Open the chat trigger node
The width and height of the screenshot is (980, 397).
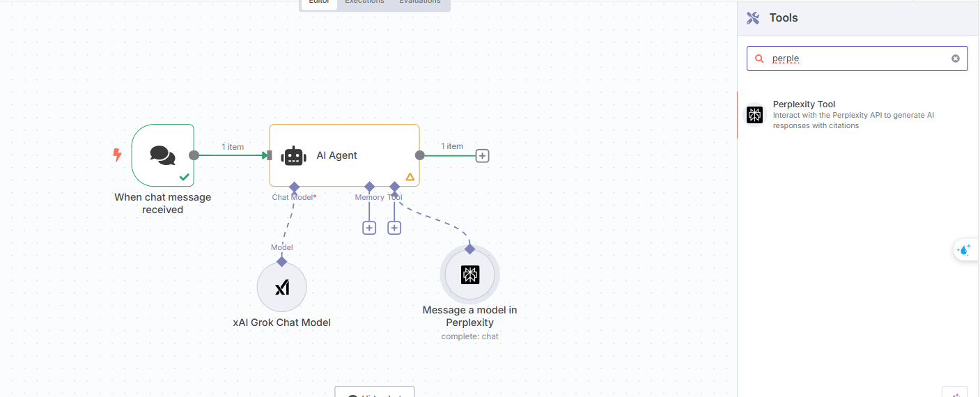[162, 155]
